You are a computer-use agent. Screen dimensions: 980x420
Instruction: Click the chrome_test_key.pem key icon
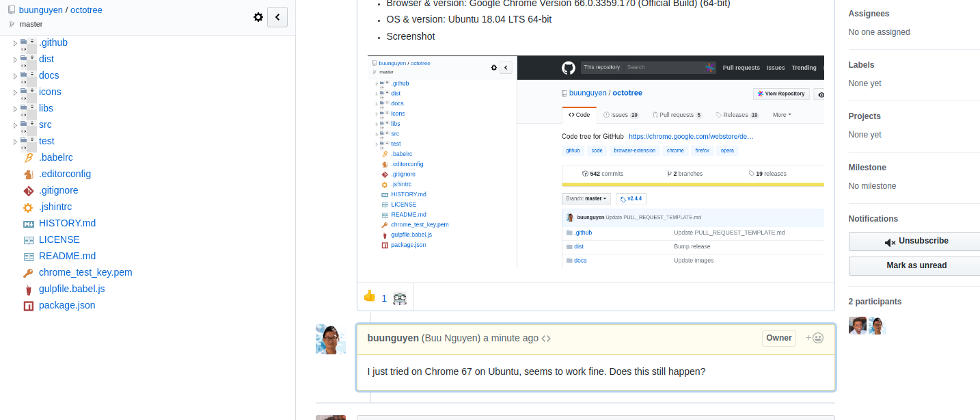click(x=28, y=272)
